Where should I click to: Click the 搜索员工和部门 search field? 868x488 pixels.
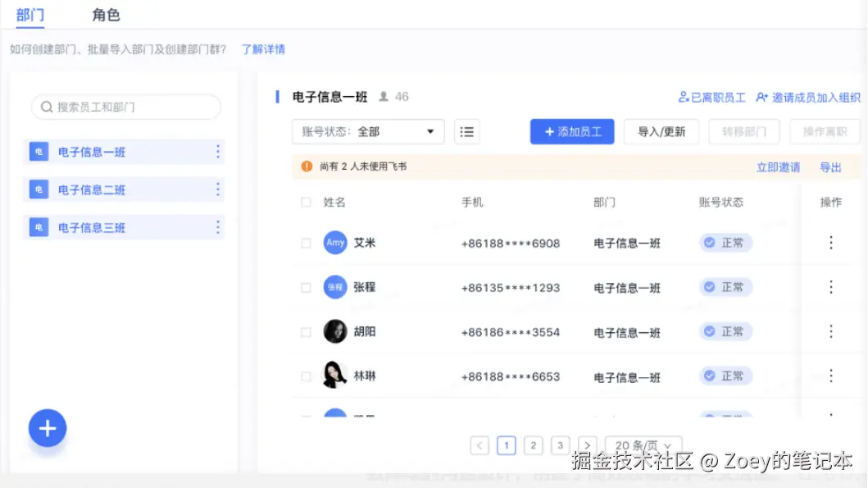click(126, 107)
